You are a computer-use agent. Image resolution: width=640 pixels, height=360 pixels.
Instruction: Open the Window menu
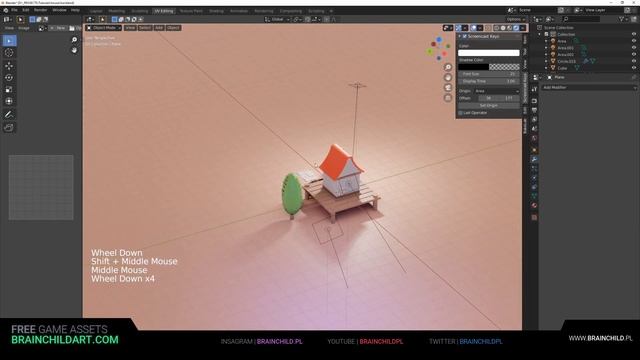click(59, 10)
